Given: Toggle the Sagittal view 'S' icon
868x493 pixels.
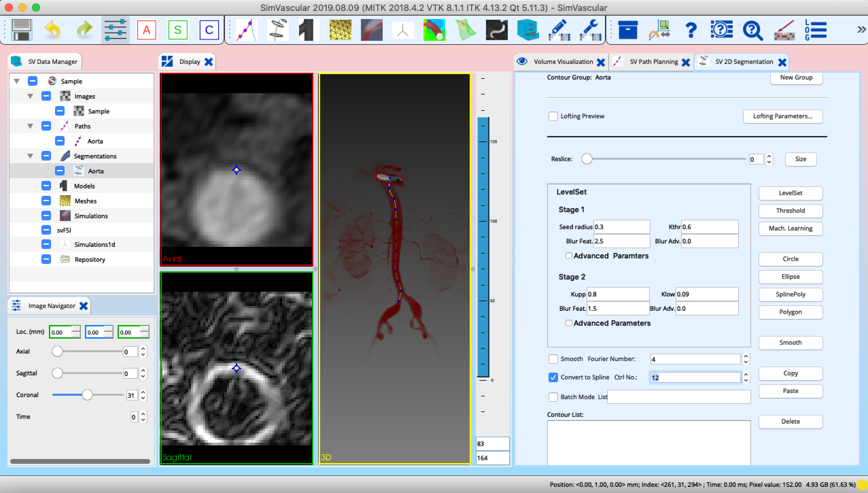Looking at the screenshot, I should [x=178, y=30].
